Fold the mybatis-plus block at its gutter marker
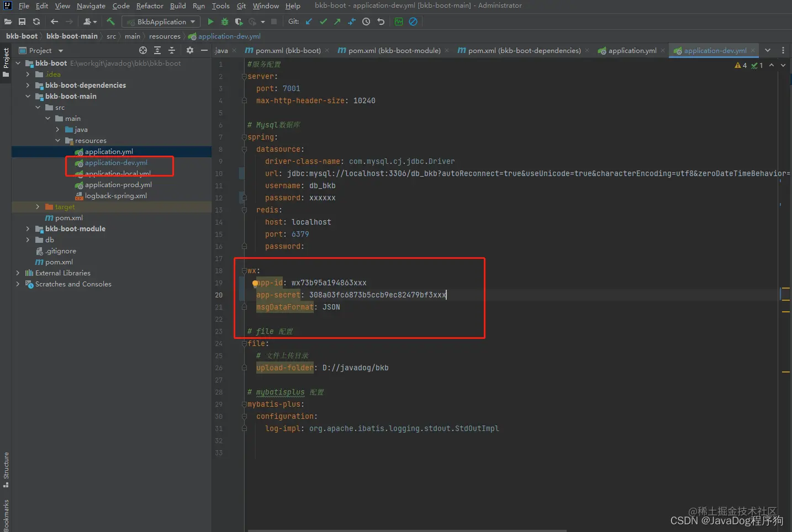The height and width of the screenshot is (532, 792). point(244,404)
